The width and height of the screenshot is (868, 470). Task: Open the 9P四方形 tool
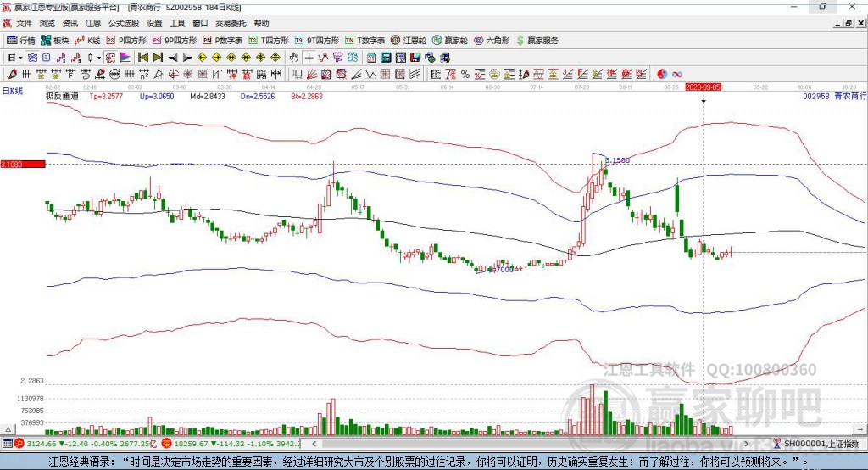point(175,41)
